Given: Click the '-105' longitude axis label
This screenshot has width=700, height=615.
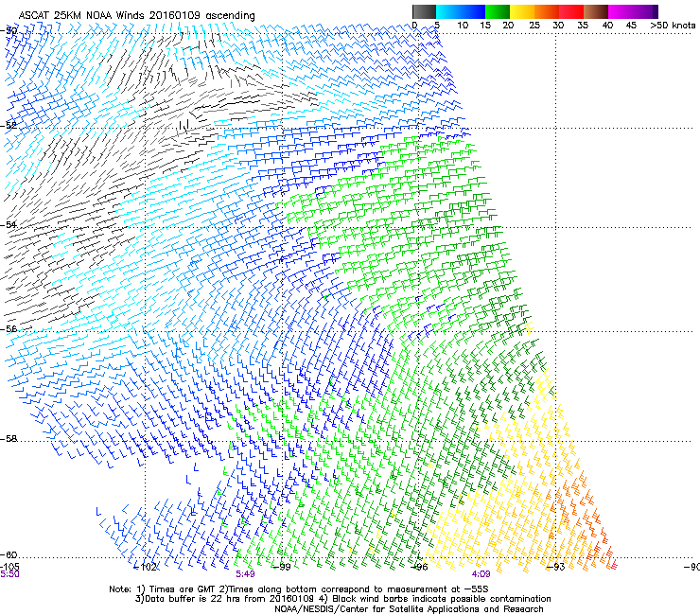Looking at the screenshot, I should coord(9,567).
